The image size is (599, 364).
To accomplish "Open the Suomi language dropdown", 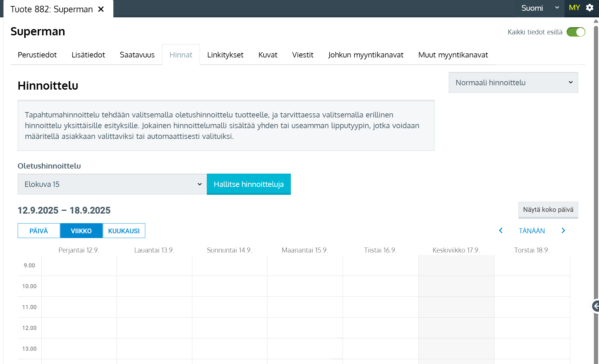I will coord(540,8).
